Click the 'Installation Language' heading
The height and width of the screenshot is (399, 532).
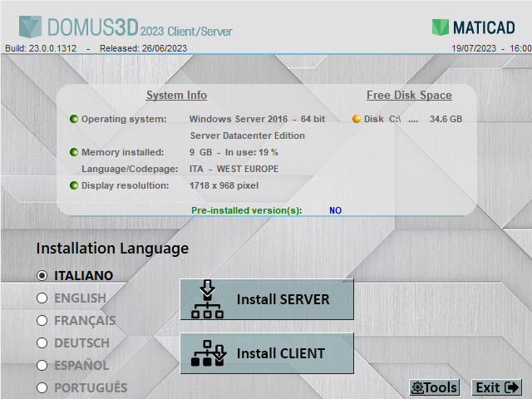pos(112,249)
